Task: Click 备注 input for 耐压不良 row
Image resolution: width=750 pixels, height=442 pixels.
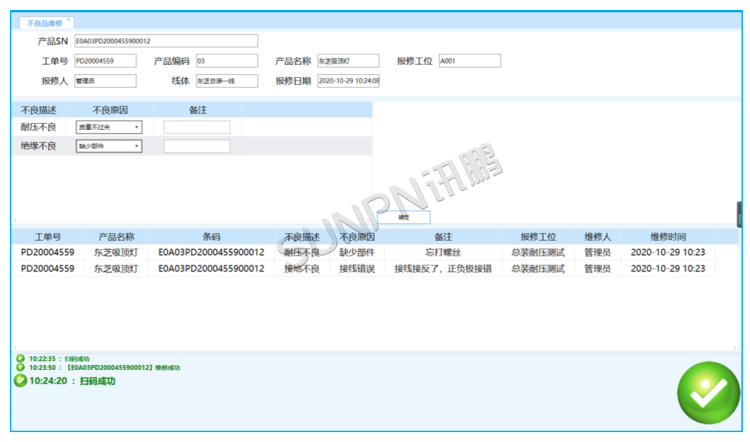Action: 197,127
